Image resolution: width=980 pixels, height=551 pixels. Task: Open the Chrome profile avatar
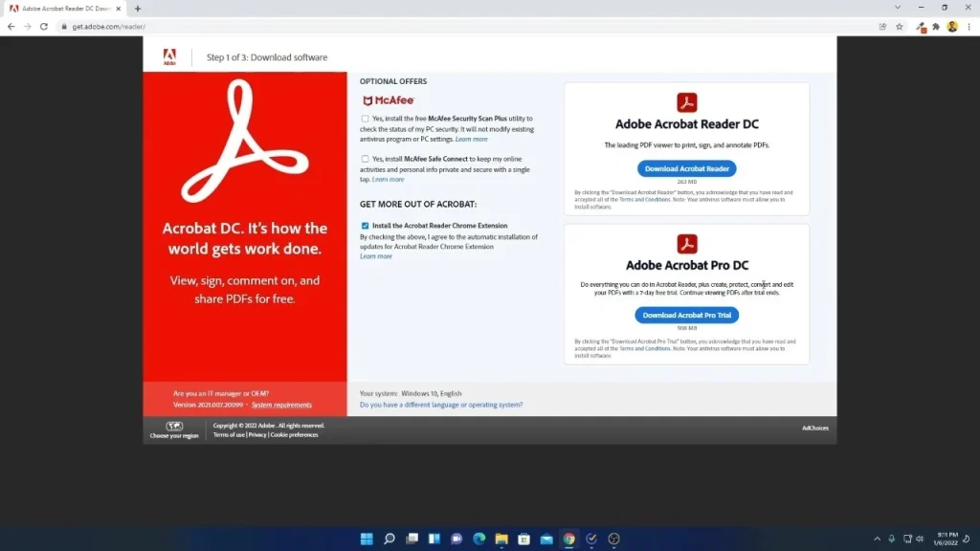952,27
